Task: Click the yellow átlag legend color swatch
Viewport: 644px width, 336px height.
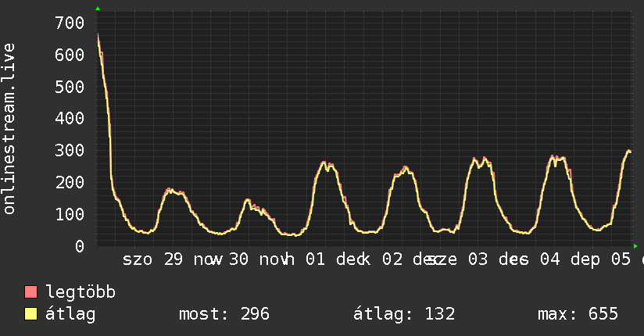Action: (30, 314)
